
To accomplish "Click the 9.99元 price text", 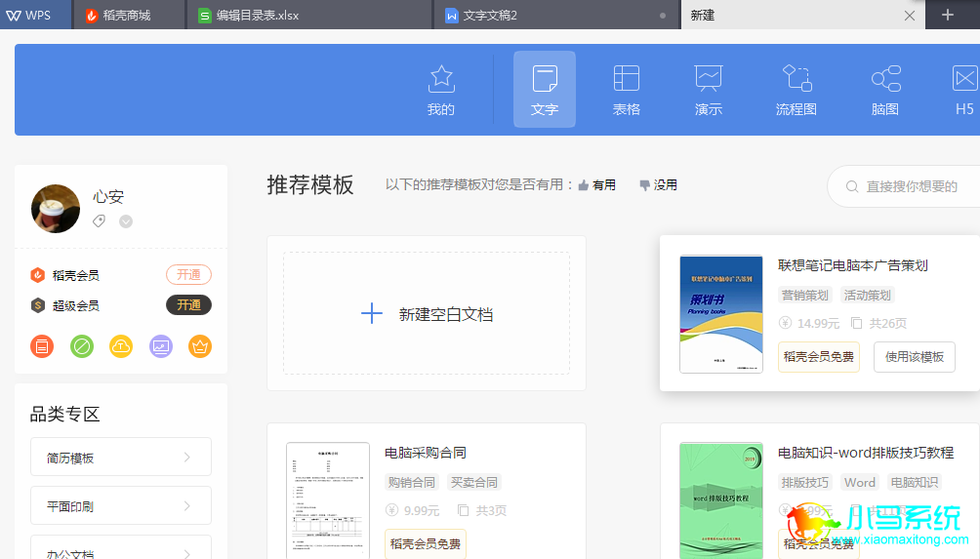I will click(422, 511).
